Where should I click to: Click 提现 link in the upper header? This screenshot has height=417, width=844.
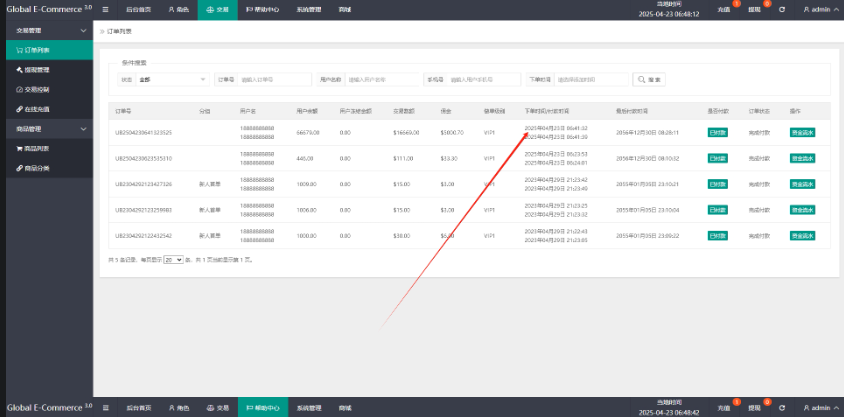coord(754,10)
